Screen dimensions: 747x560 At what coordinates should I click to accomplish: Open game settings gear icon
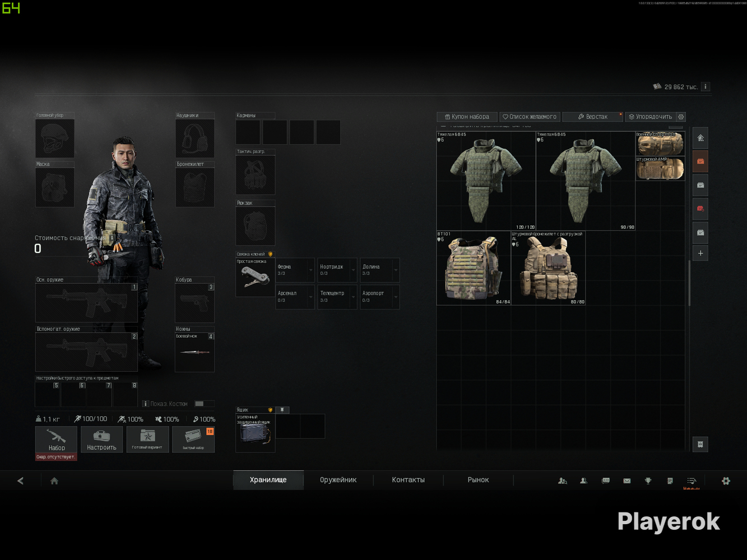(726, 480)
